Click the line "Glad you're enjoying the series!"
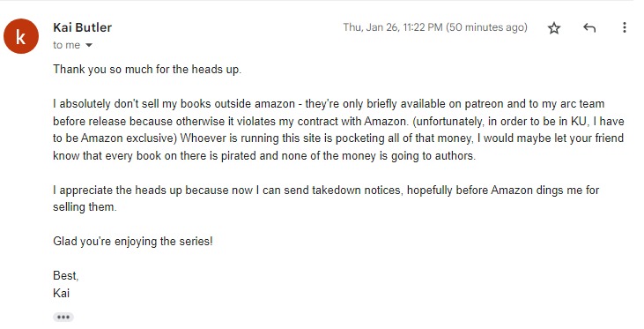Viewport: 644px width, 329px height. (x=133, y=241)
